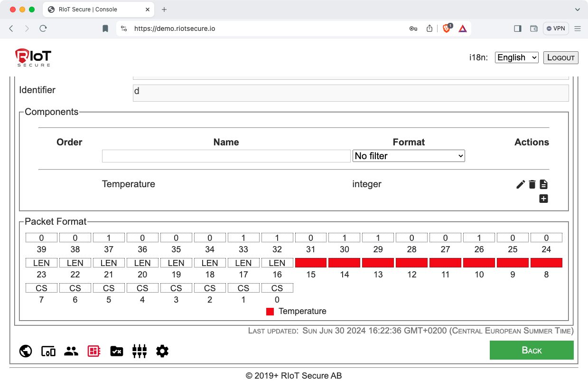Open the Temperature component document icon
Viewport: 588px width, 381px height.
[x=544, y=184]
